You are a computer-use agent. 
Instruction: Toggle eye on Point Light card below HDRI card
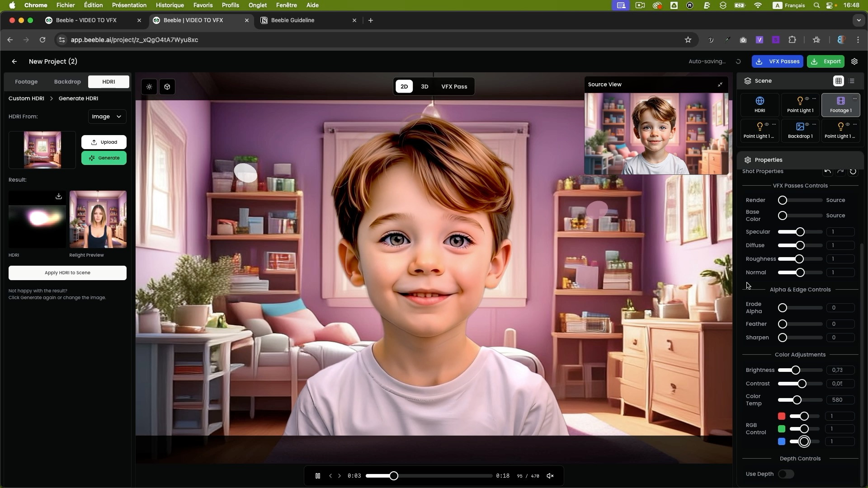(767, 124)
